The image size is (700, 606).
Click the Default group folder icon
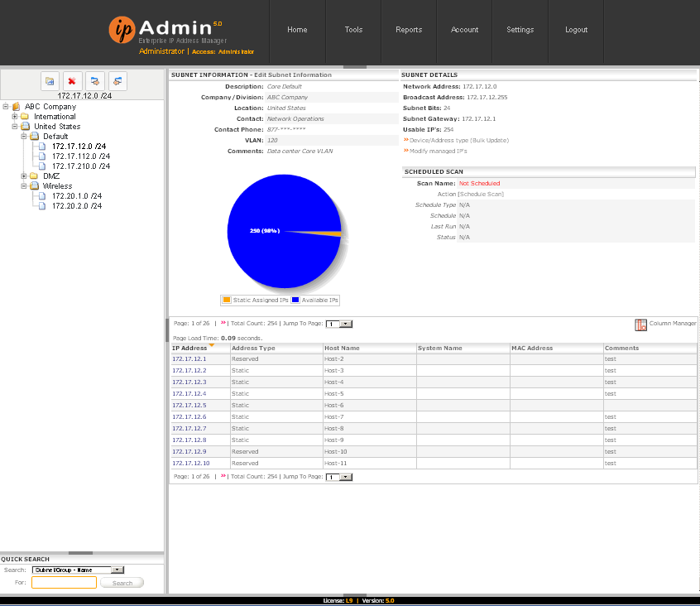pyautogui.click(x=35, y=137)
